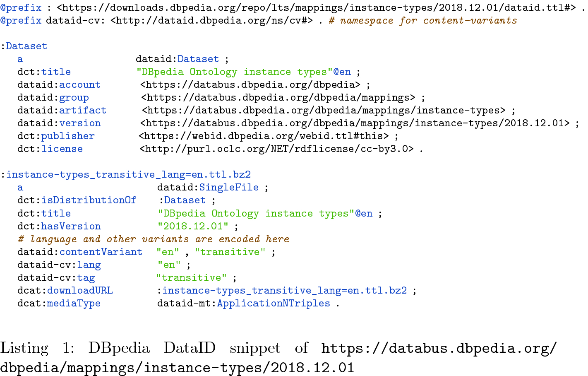Select the 'dct:license' property

pos(50,149)
